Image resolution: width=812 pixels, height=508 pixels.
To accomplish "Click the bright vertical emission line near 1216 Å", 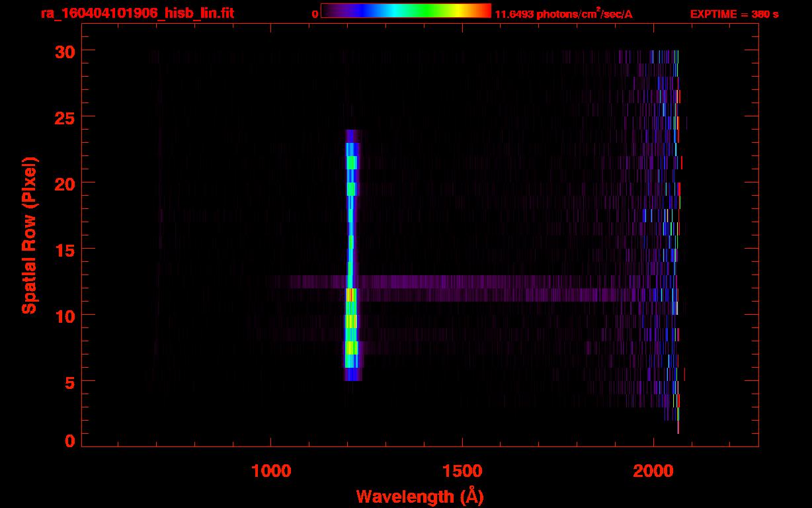I will pos(351,255).
